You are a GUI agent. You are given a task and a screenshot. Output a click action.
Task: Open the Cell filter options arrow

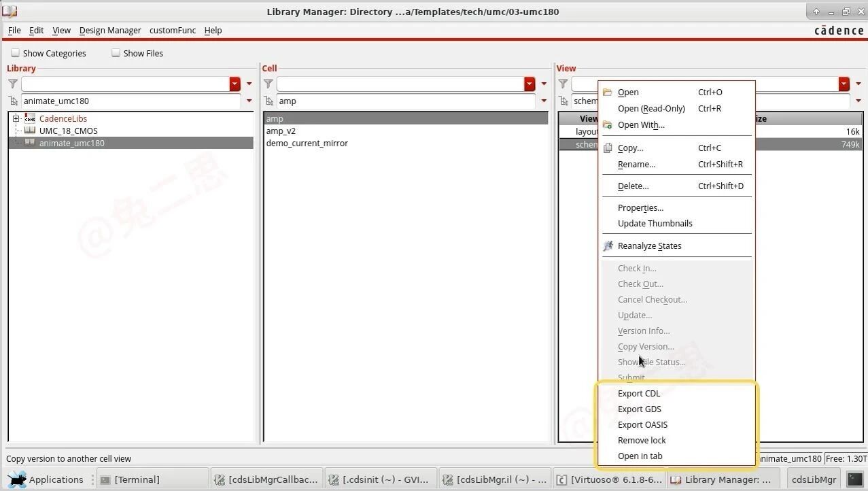(544, 84)
